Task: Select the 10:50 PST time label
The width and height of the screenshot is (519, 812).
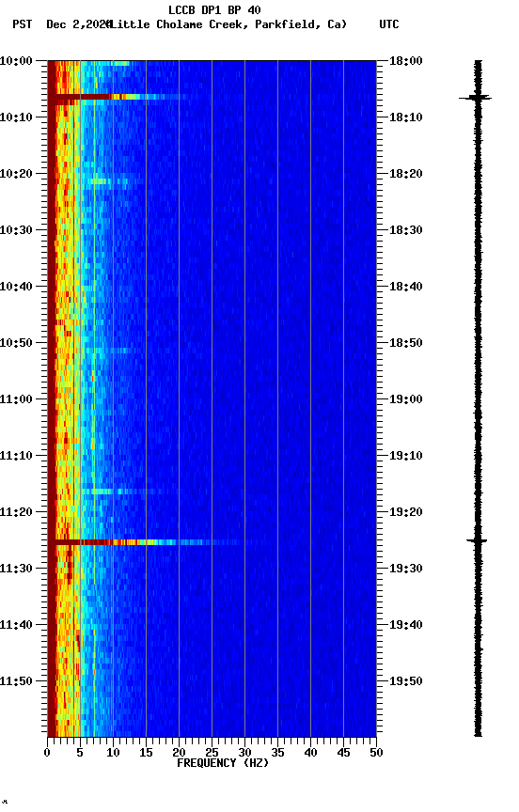Action: (x=16, y=343)
